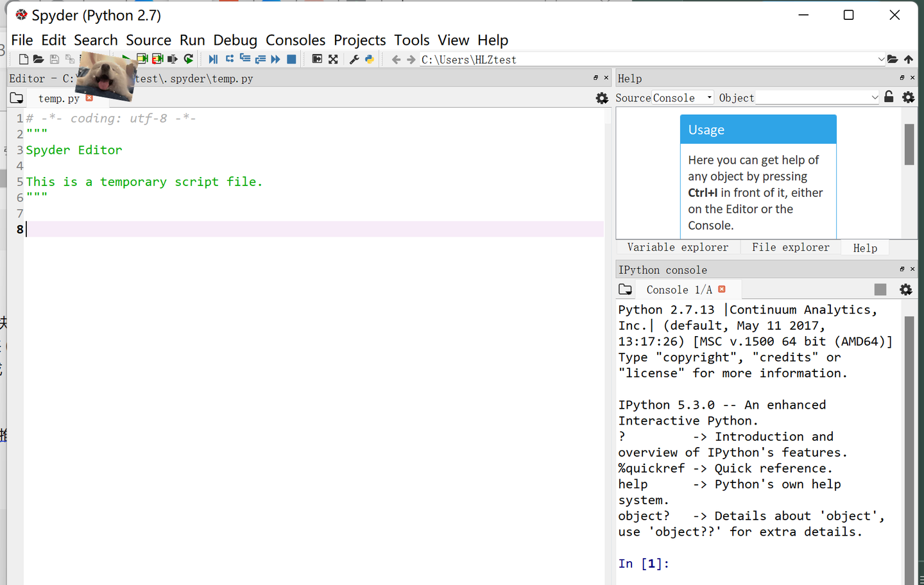Open the Source Console dropdown

pos(683,98)
